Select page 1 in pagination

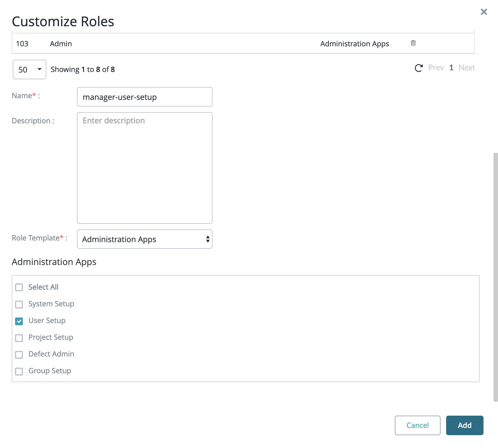451,68
